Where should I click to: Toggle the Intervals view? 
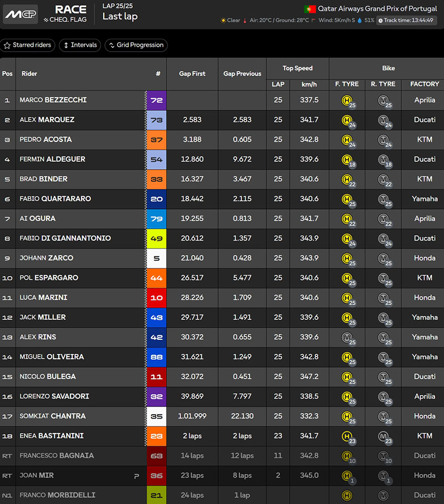coord(79,45)
